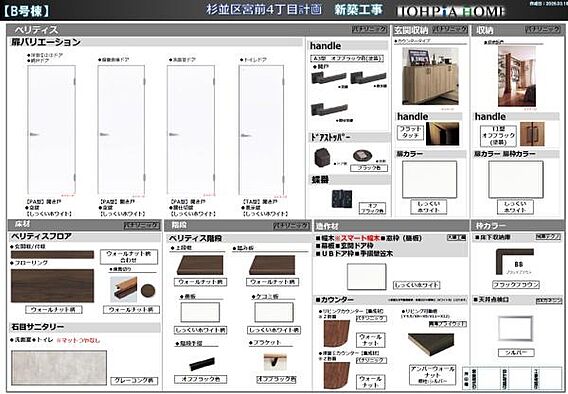The height and width of the screenshot is (394, 568).
Task: Select the bracket hardware picture
Action: point(275,361)
